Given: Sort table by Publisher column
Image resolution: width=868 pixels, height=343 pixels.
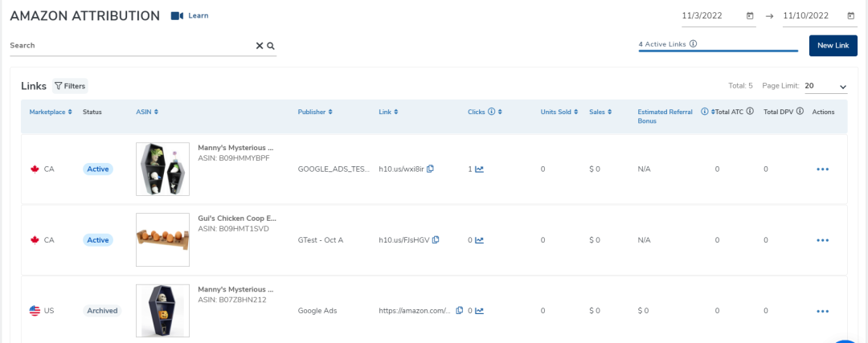Looking at the screenshot, I should [x=315, y=112].
